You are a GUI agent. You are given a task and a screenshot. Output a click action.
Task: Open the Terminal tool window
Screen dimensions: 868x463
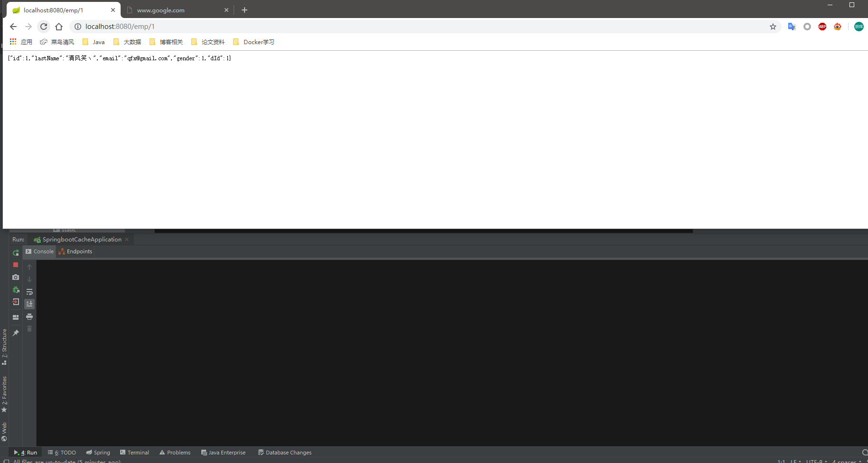pyautogui.click(x=134, y=453)
